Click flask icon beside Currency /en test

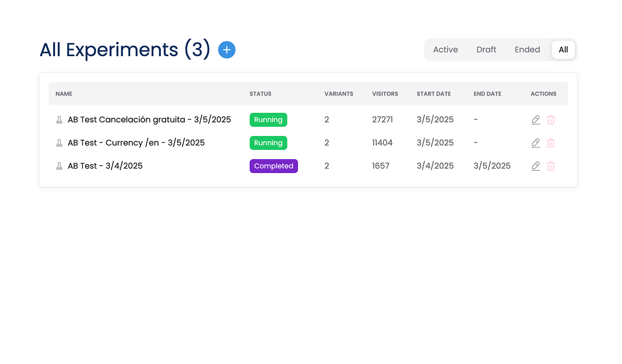(x=59, y=143)
